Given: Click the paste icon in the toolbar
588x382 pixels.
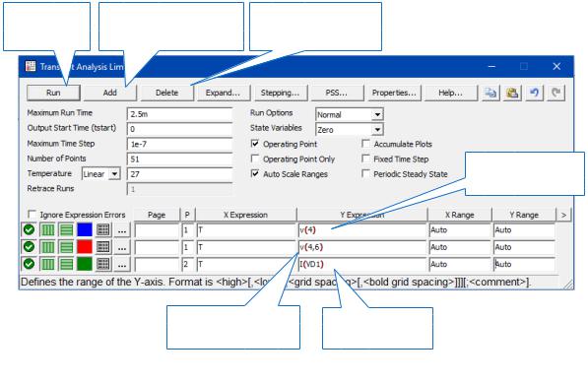Looking at the screenshot, I should pyautogui.click(x=512, y=93).
